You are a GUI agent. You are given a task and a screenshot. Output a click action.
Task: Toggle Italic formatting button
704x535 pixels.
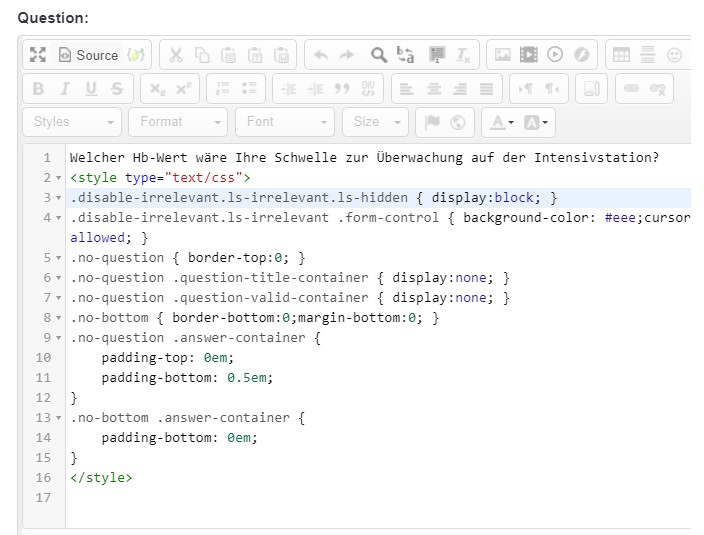tap(65, 89)
